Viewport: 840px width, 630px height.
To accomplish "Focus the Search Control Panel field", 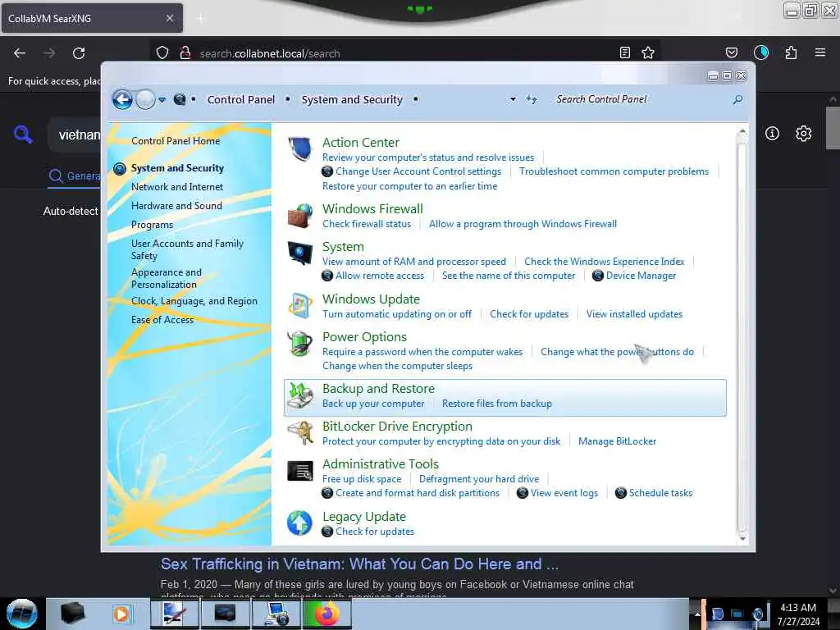I will 641,99.
